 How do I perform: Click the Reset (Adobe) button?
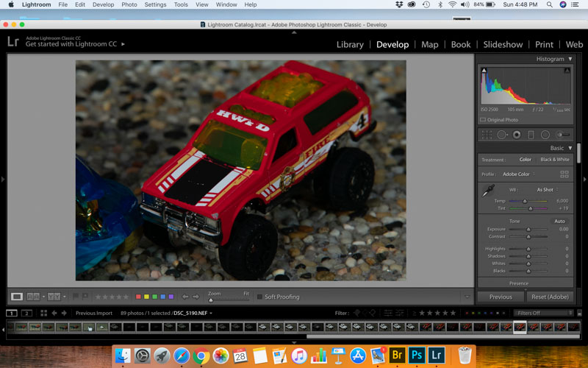[x=550, y=297]
